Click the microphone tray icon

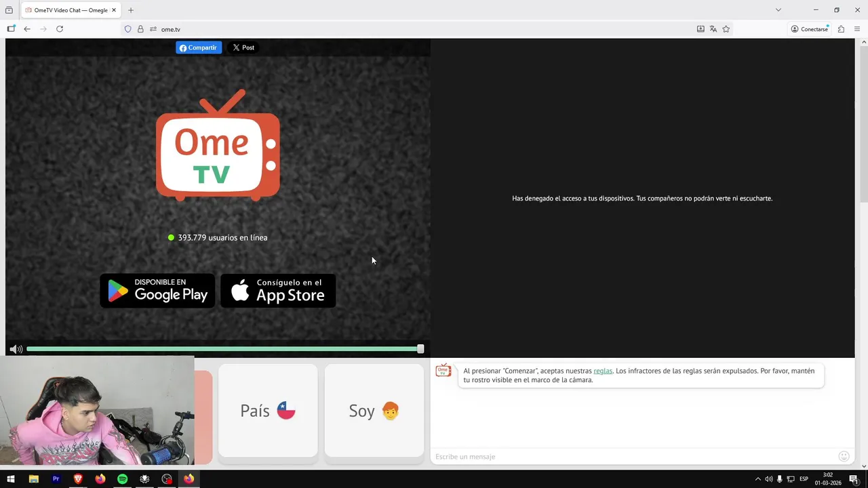[780, 479]
